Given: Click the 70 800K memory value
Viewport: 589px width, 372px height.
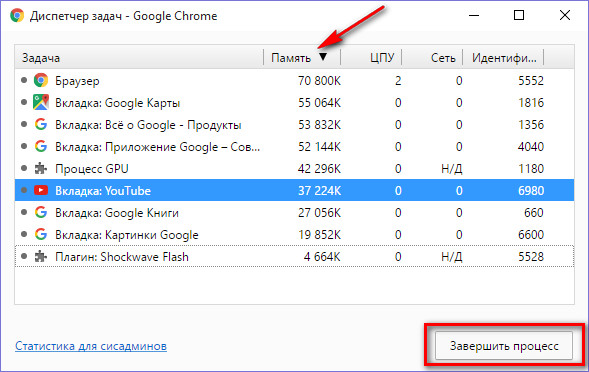Looking at the screenshot, I should [x=319, y=80].
